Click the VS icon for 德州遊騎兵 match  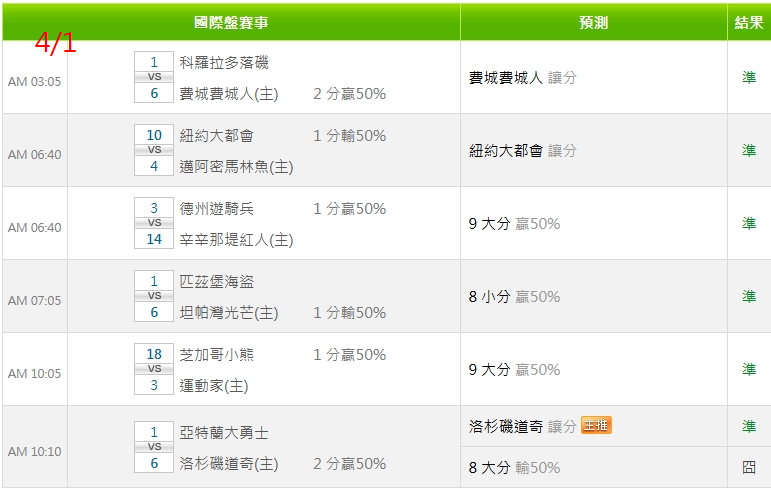click(154, 223)
